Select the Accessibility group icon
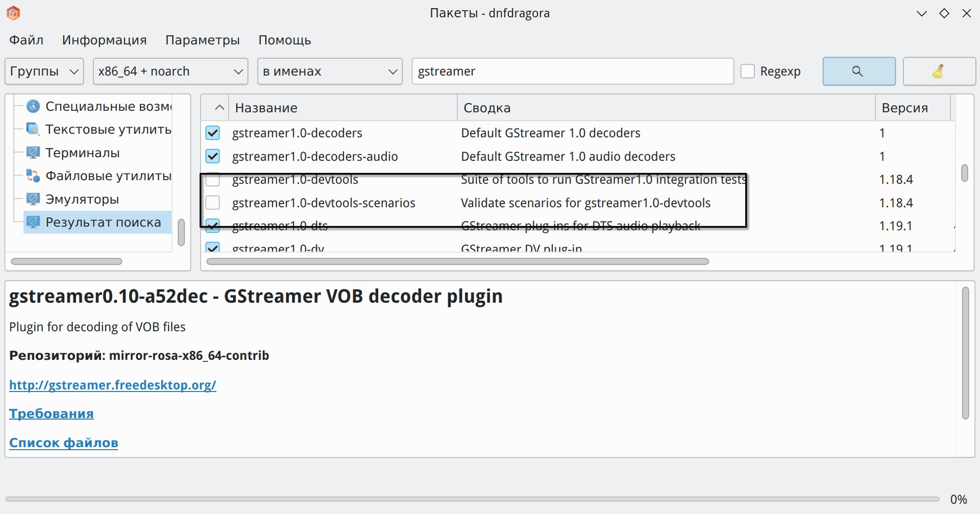980x514 pixels. pyautogui.click(x=33, y=106)
